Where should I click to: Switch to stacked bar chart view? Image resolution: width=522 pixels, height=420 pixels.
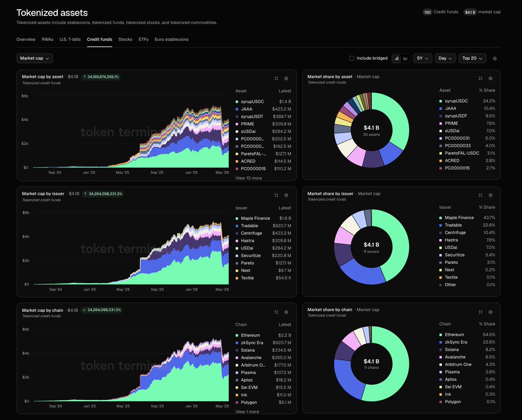point(397,58)
